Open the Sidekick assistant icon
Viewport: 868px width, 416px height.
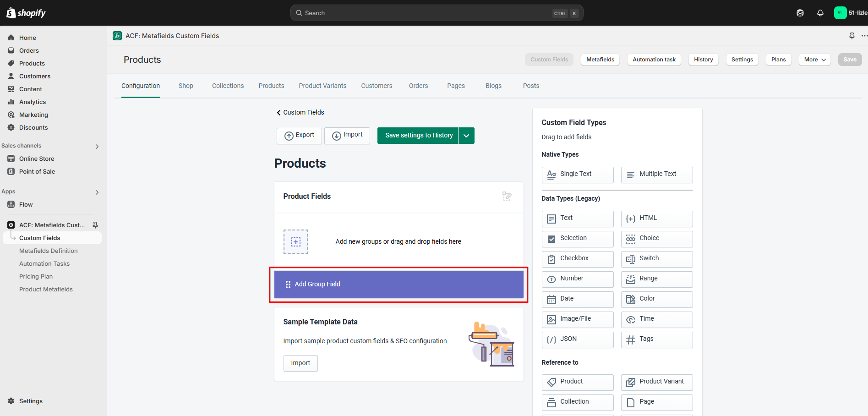(x=800, y=13)
